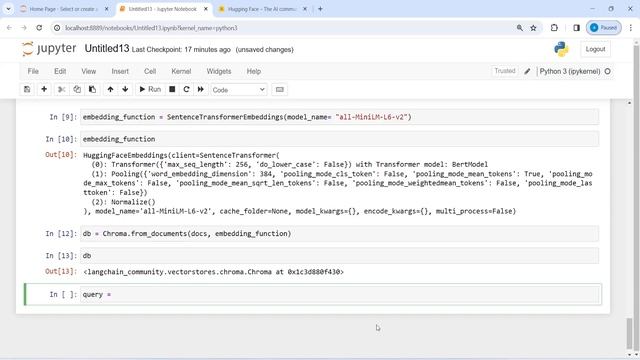
Task: View site information icon in address bar
Action: [57, 28]
